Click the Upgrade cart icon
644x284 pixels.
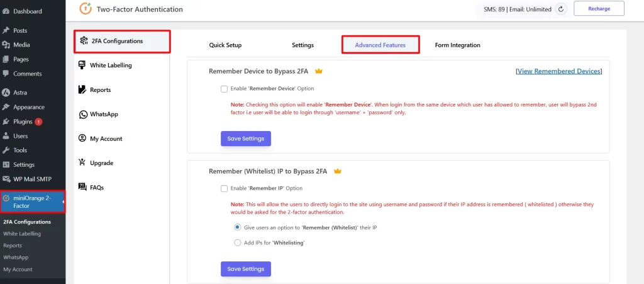point(83,162)
